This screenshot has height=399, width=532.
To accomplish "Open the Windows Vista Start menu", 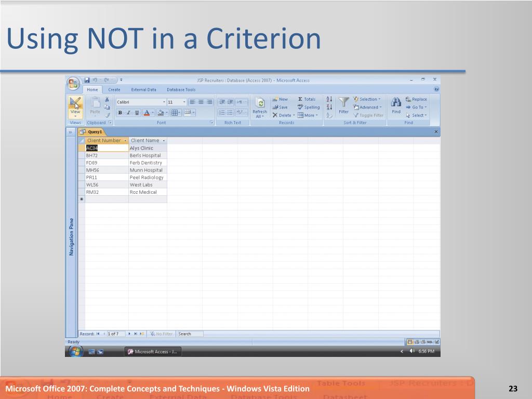I will pos(75,352).
